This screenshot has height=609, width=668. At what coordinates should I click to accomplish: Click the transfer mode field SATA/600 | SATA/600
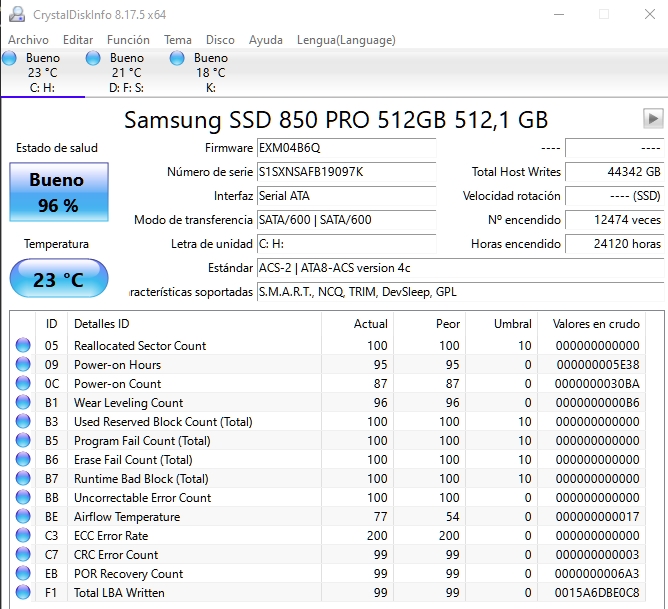coord(346,220)
